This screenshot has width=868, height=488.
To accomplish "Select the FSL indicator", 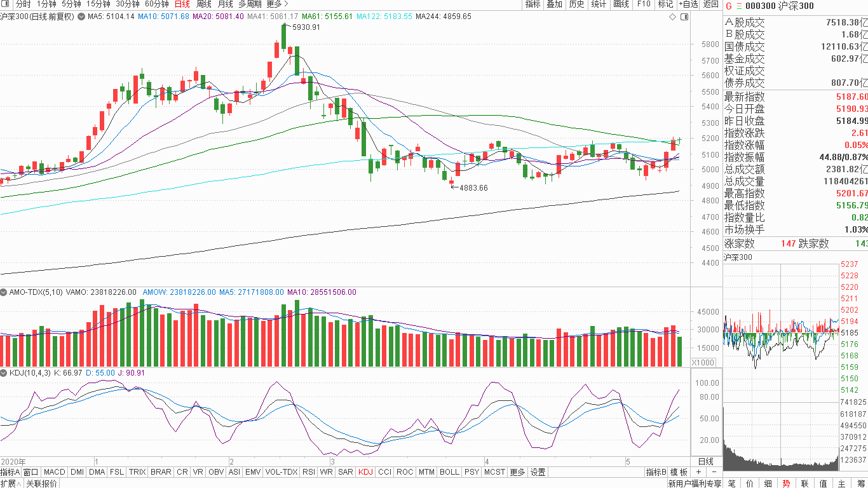I will pos(117,472).
